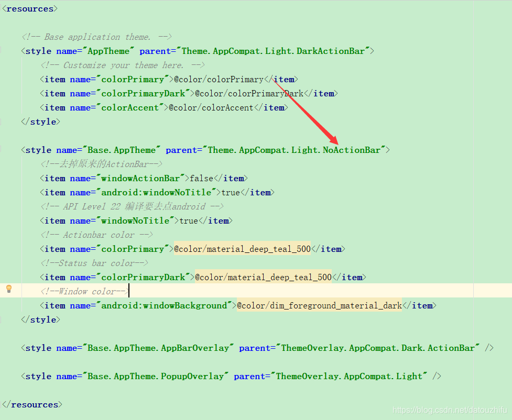Click material_deep_teal_500 in the colorPrimary row
This screenshot has height=420, width=512.
click(242, 249)
